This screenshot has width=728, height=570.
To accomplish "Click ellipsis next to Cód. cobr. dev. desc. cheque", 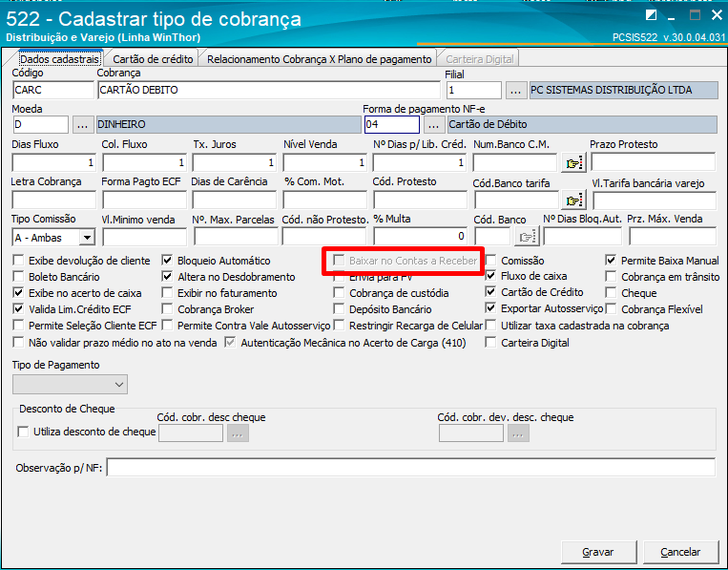I will pyautogui.click(x=518, y=433).
